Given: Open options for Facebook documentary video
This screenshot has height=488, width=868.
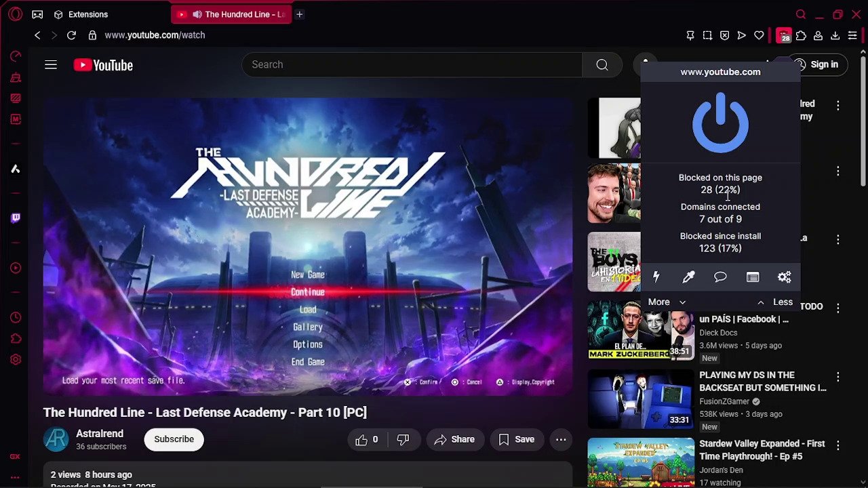Looking at the screenshot, I should point(838,308).
